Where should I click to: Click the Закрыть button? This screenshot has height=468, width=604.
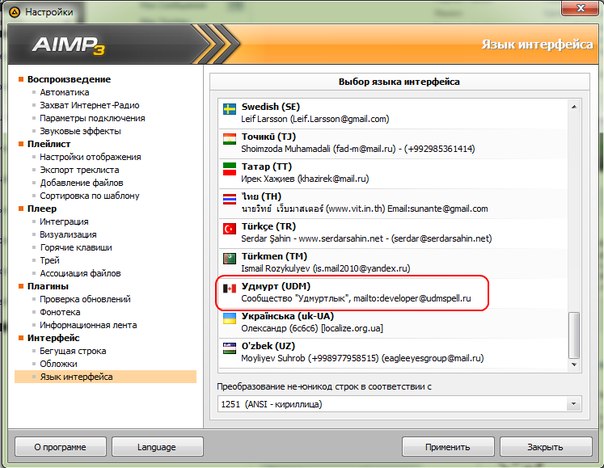pos(545,447)
